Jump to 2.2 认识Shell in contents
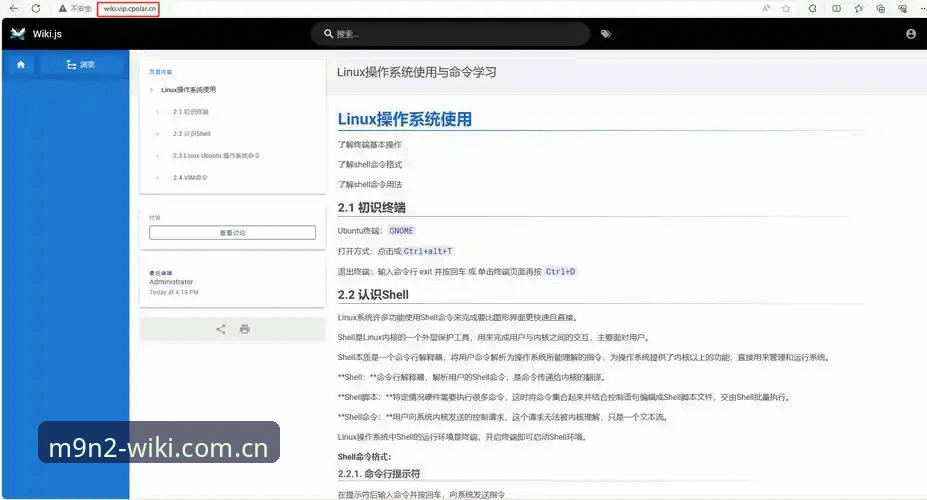The image size is (927, 500). [192, 134]
